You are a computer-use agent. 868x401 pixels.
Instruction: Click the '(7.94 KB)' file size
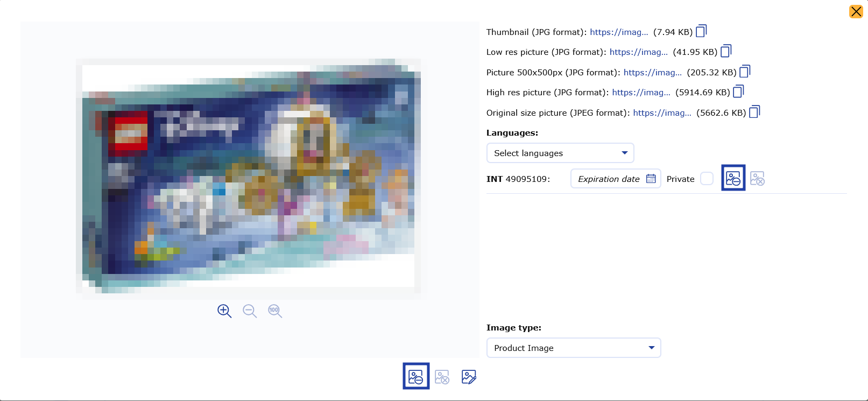673,32
